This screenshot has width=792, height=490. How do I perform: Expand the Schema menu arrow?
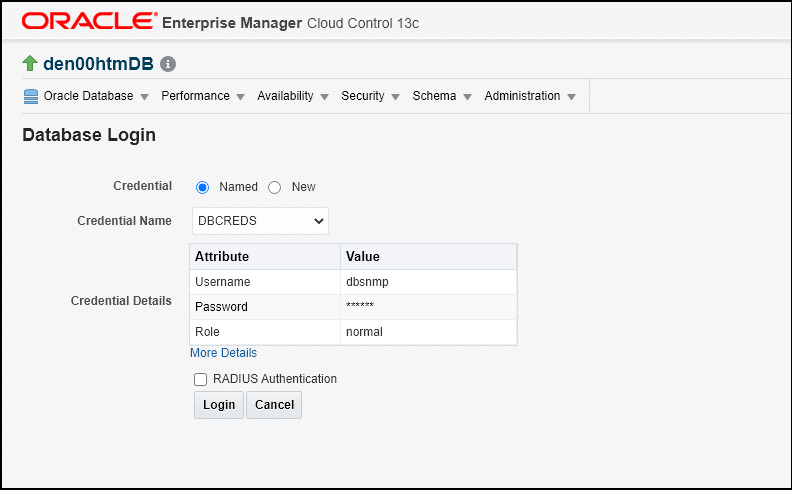(467, 97)
